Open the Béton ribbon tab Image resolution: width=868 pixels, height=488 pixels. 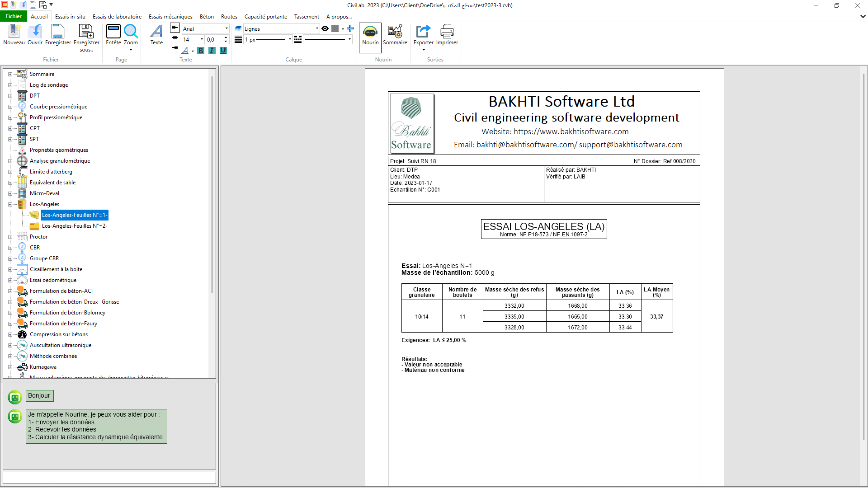207,17
